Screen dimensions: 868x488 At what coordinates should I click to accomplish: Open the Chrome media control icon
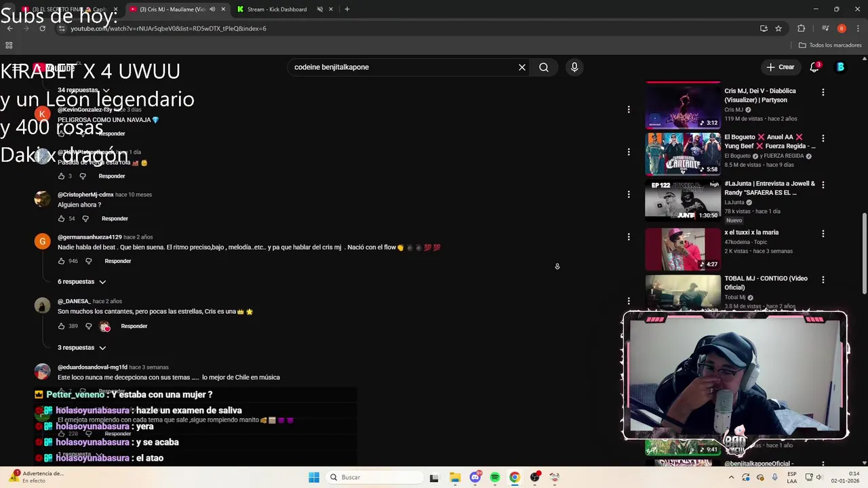tap(825, 28)
